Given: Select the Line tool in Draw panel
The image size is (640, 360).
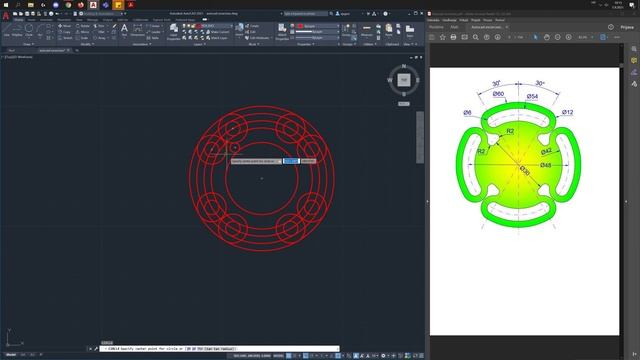Looking at the screenshot, I should click(x=7, y=30).
